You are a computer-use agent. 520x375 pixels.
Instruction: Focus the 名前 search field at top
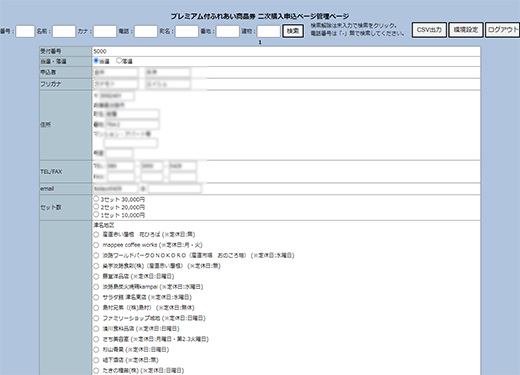(x=64, y=31)
